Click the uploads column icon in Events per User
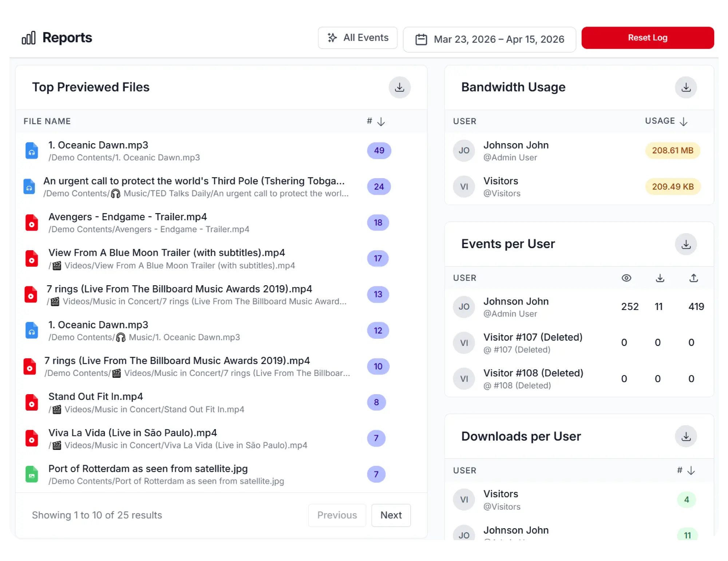The width and height of the screenshot is (728, 561). (x=694, y=278)
